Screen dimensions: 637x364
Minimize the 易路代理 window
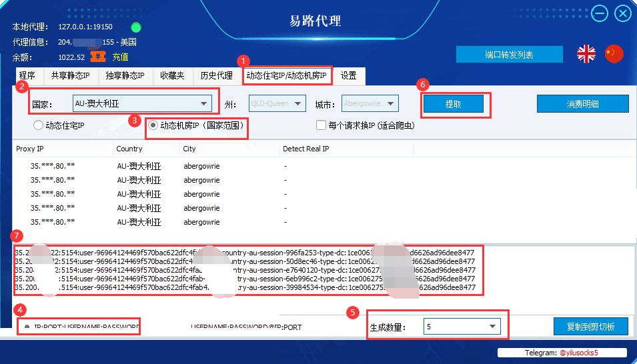[x=600, y=14]
